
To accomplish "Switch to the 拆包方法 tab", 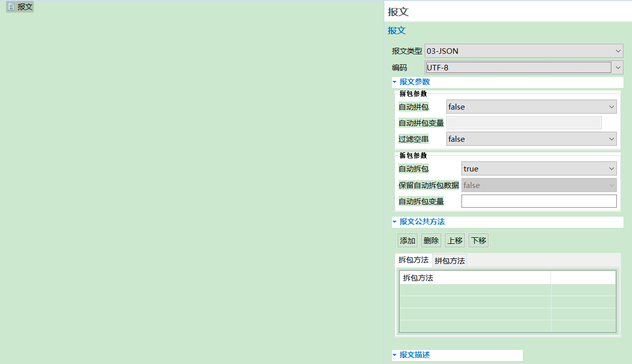I will pyautogui.click(x=413, y=260).
